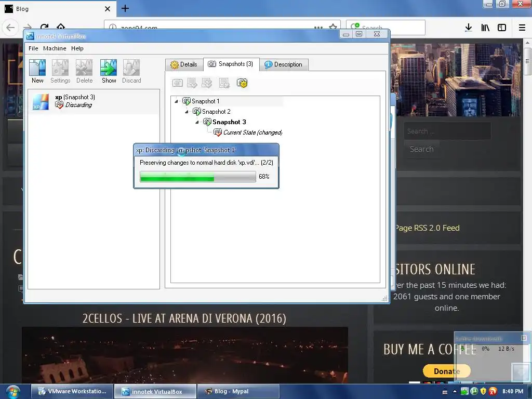
Task: Select Current State (changed) item
Action: coord(248,132)
